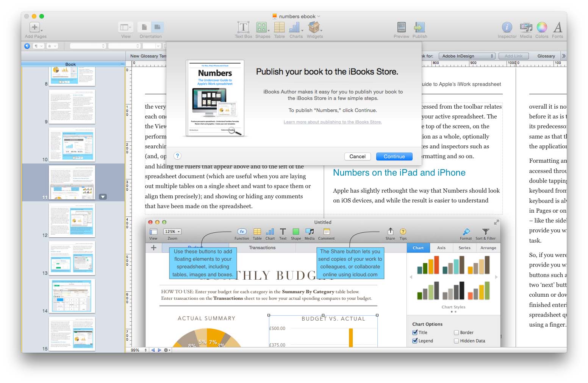Switch to portrait orientation
This screenshot has height=383, width=588.
pyautogui.click(x=144, y=27)
